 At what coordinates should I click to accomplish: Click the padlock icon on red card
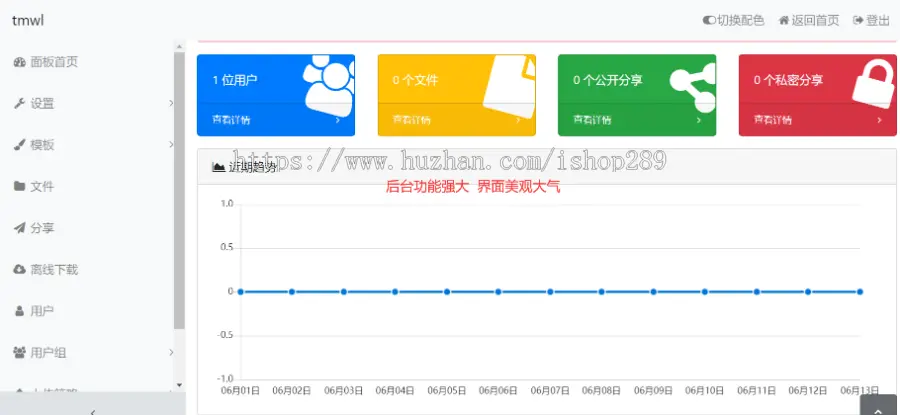[874, 83]
